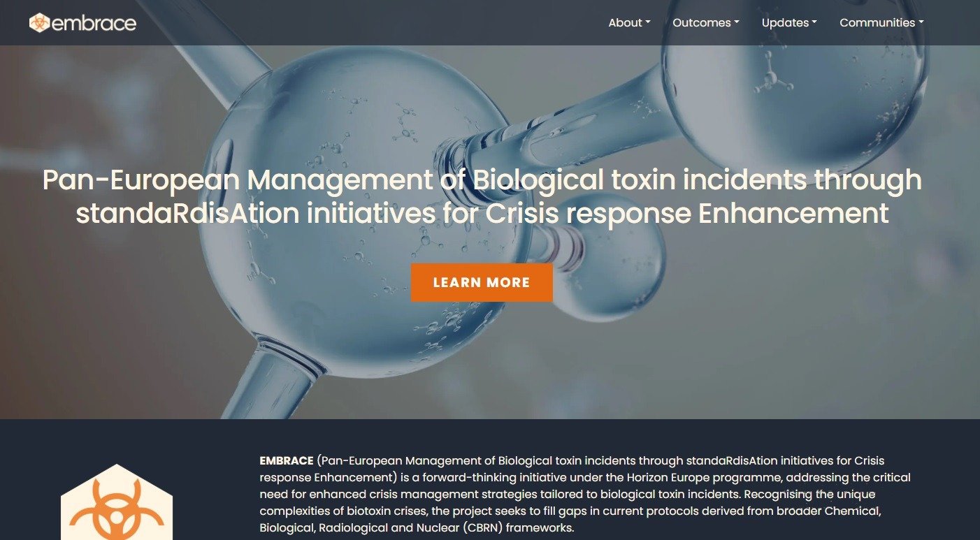Click the 'standaRdisAtion initiatives' heading line

point(482,213)
